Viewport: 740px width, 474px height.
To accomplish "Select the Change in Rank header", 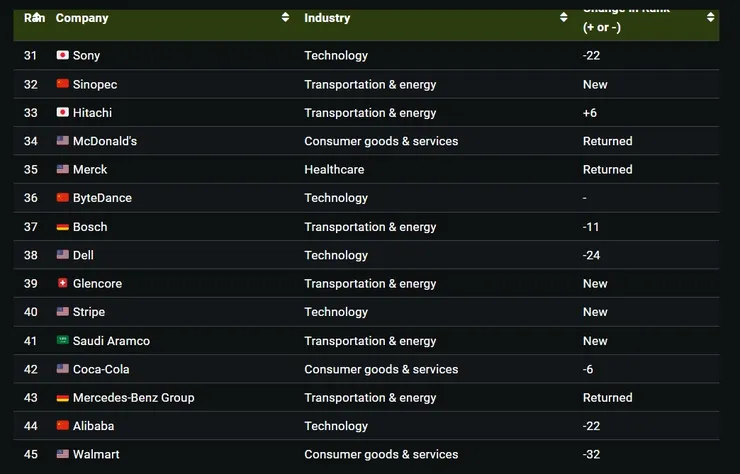I will [626, 19].
